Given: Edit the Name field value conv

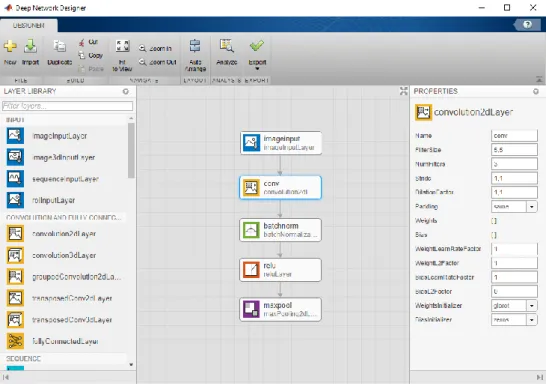Looking at the screenshot, I should (514, 136).
